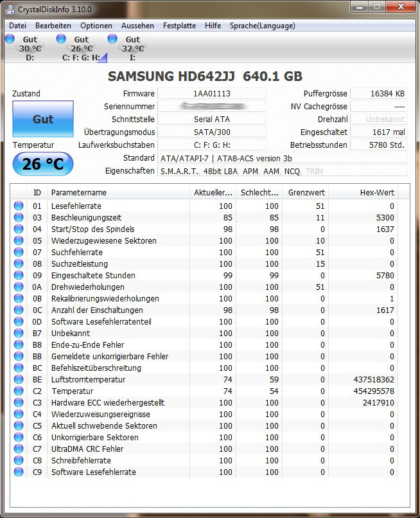Click status orb of Drehwiederholungen row
Viewport: 420px width, 518px height.
coord(19,287)
